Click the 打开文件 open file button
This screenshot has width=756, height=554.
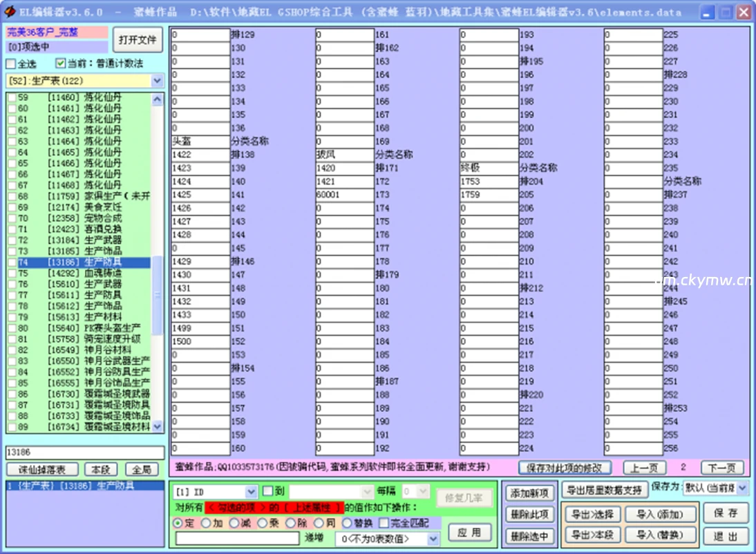138,40
